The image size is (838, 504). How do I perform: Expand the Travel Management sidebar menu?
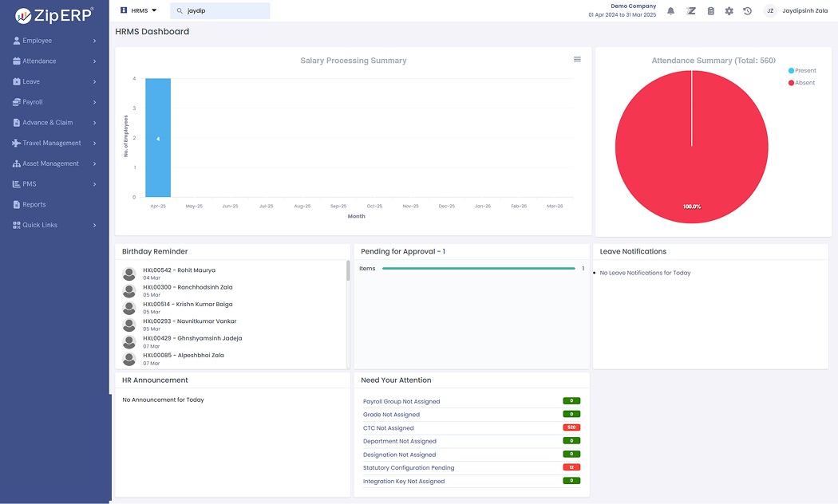(54, 144)
